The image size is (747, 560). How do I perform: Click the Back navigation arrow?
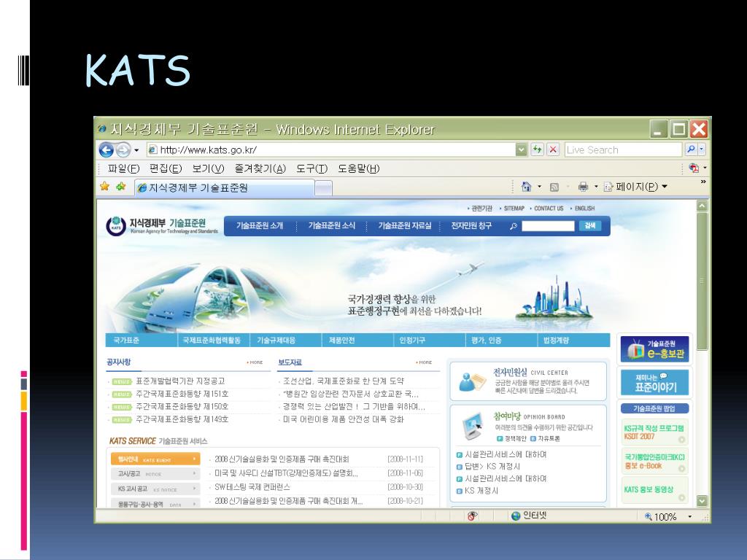coord(106,150)
